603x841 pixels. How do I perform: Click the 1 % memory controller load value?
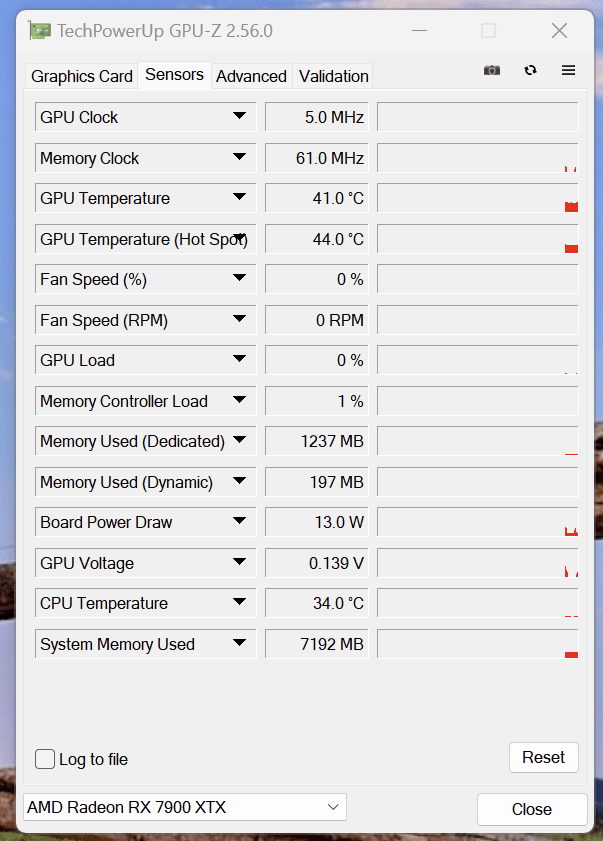(317, 401)
